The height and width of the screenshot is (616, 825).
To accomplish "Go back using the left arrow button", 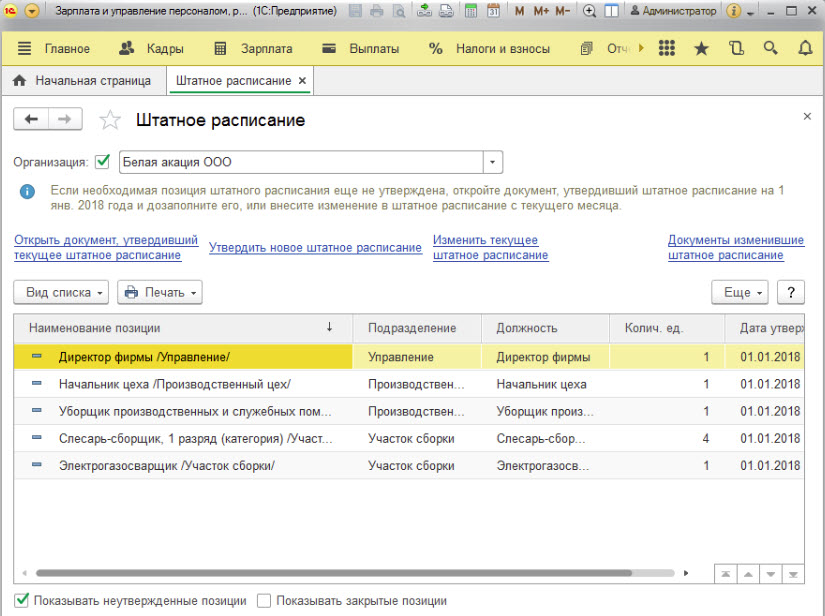I will coord(31,119).
